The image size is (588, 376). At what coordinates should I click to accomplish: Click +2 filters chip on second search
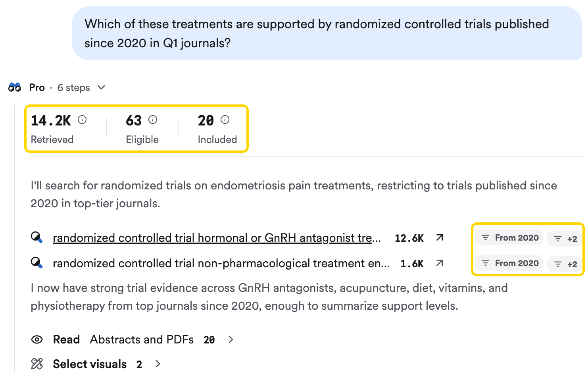565,264
